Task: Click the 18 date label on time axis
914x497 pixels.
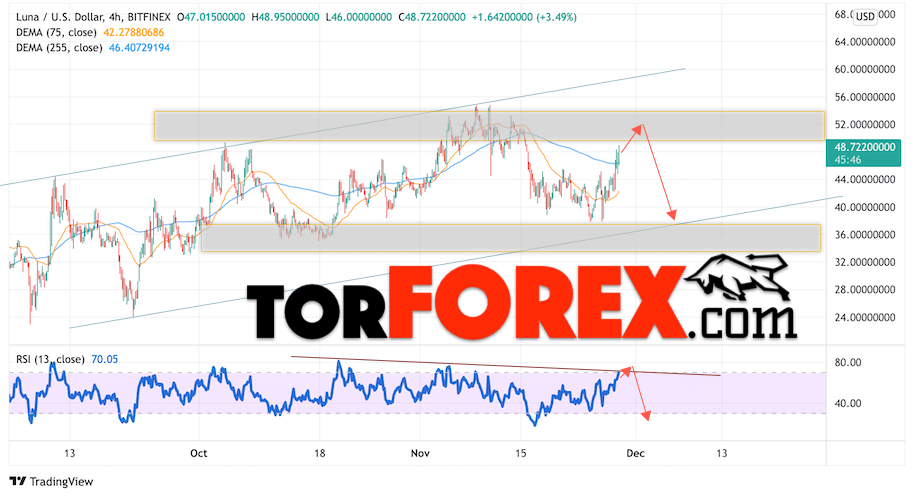Action: [319, 453]
